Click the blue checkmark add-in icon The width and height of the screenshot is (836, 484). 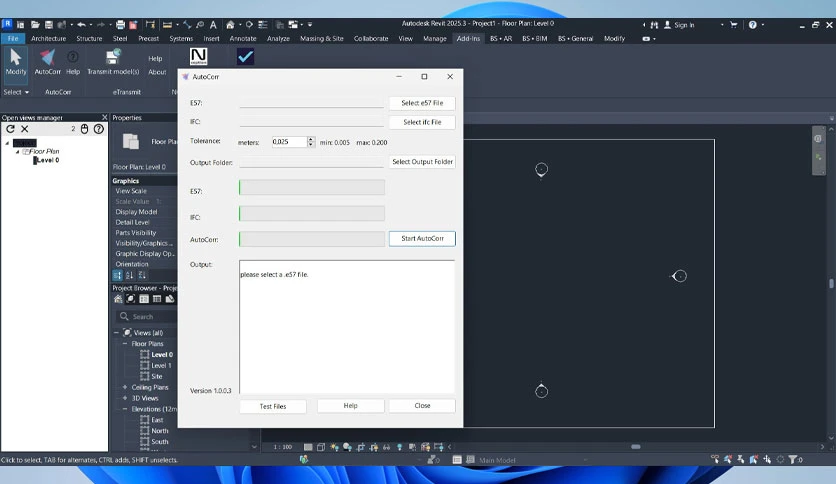point(245,57)
